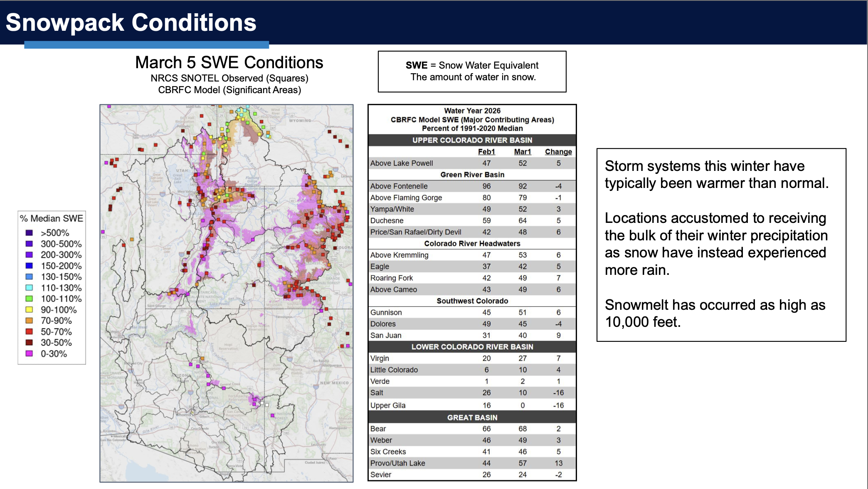Click the Great Basin section header

[x=472, y=417]
